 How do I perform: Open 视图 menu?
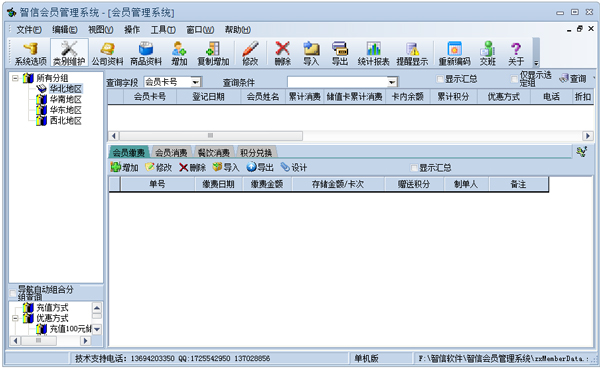101,29
